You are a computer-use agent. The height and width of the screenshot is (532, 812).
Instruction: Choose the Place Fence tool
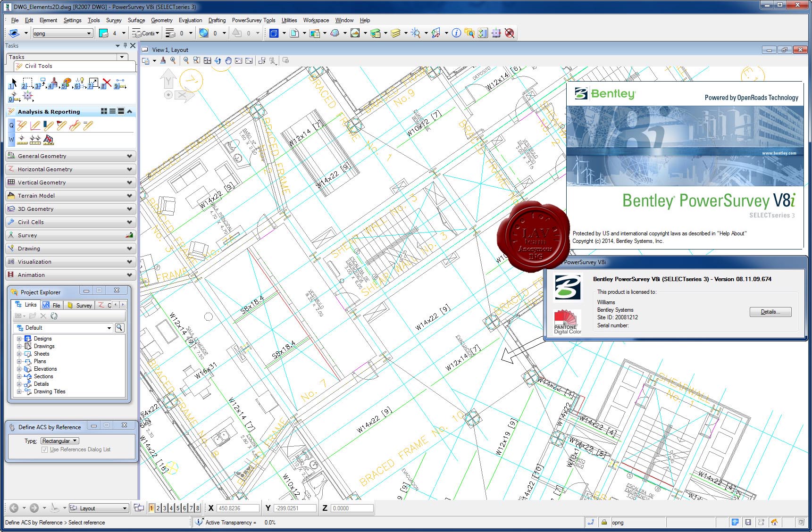pos(27,83)
